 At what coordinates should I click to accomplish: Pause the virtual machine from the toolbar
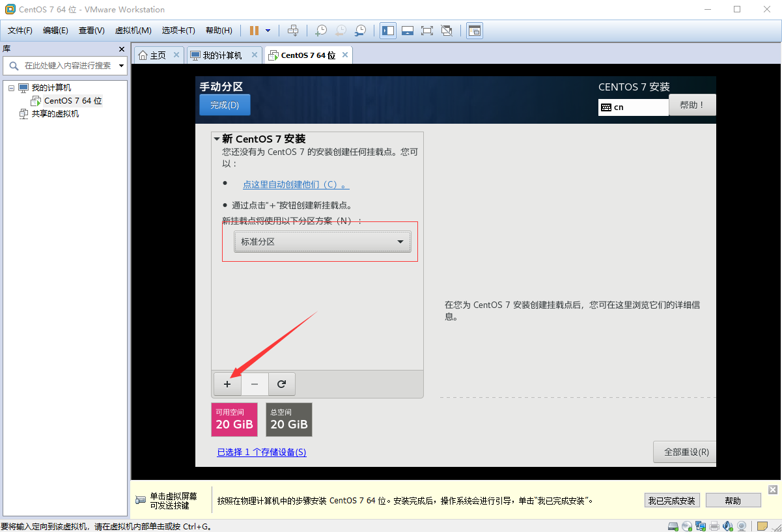[254, 31]
